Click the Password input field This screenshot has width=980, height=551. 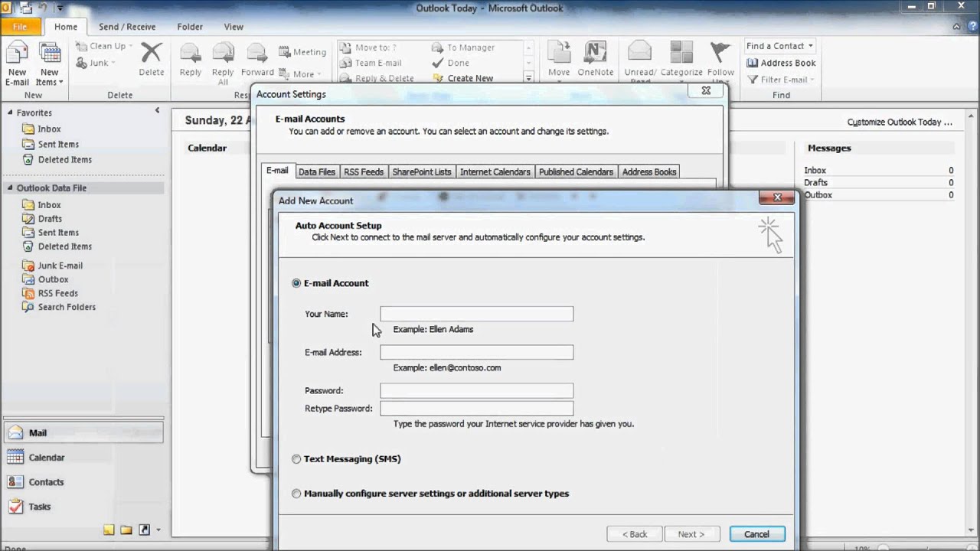pyautogui.click(x=476, y=390)
